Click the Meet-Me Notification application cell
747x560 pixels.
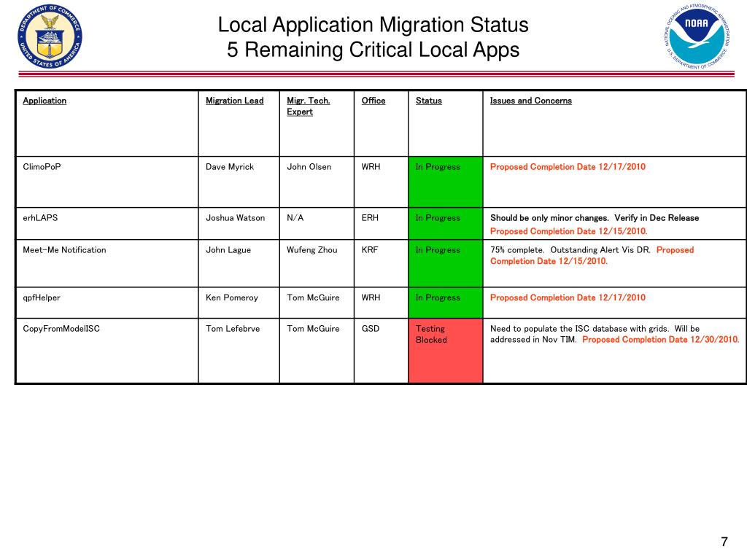[x=64, y=250]
